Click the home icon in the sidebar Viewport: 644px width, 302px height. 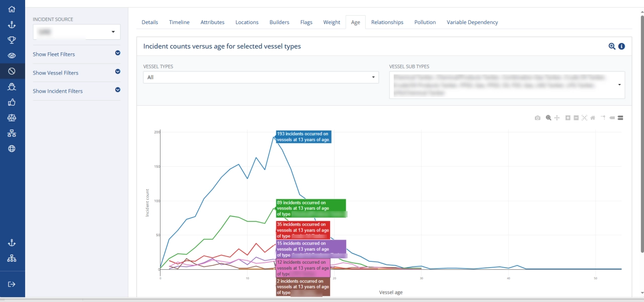(12, 9)
